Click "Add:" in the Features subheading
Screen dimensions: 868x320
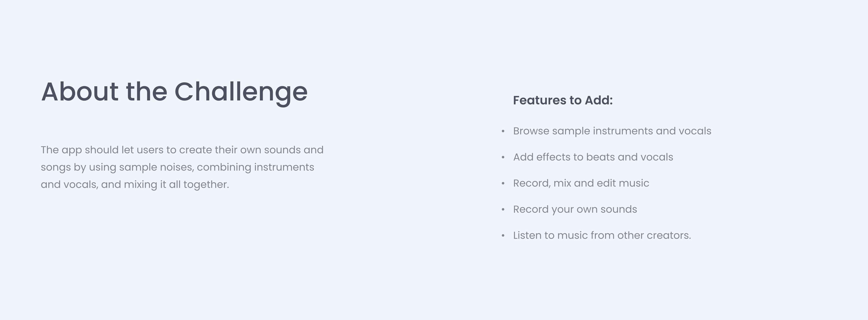[599, 100]
